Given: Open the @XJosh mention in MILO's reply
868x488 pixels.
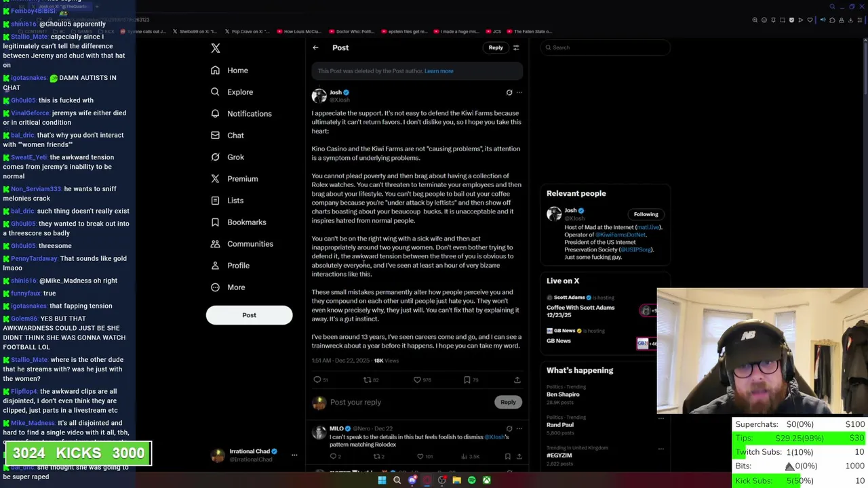Looking at the screenshot, I should 495,437.
